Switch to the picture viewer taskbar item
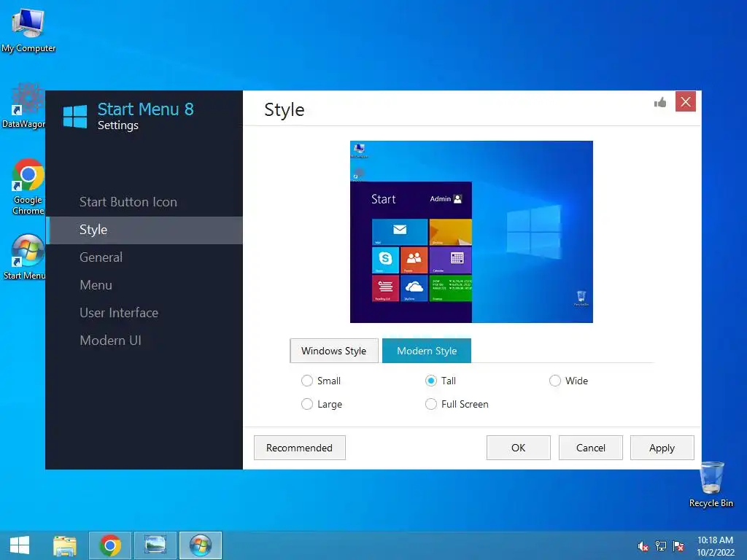The height and width of the screenshot is (560, 747). (155, 545)
